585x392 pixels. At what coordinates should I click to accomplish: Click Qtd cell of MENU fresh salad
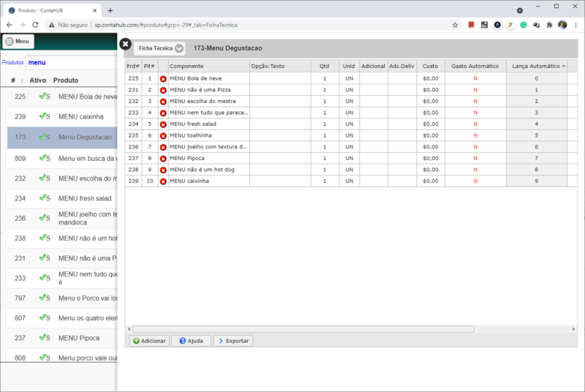pyautogui.click(x=325, y=124)
